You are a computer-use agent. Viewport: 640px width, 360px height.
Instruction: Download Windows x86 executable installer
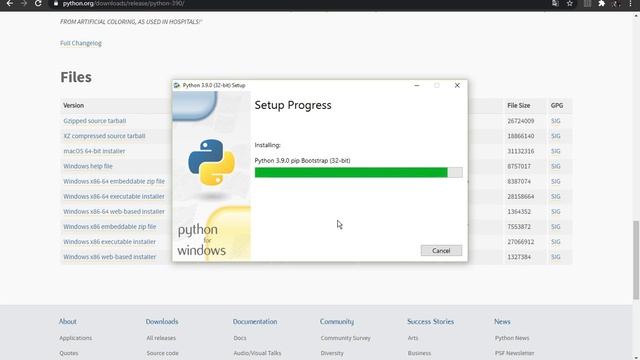click(x=109, y=242)
